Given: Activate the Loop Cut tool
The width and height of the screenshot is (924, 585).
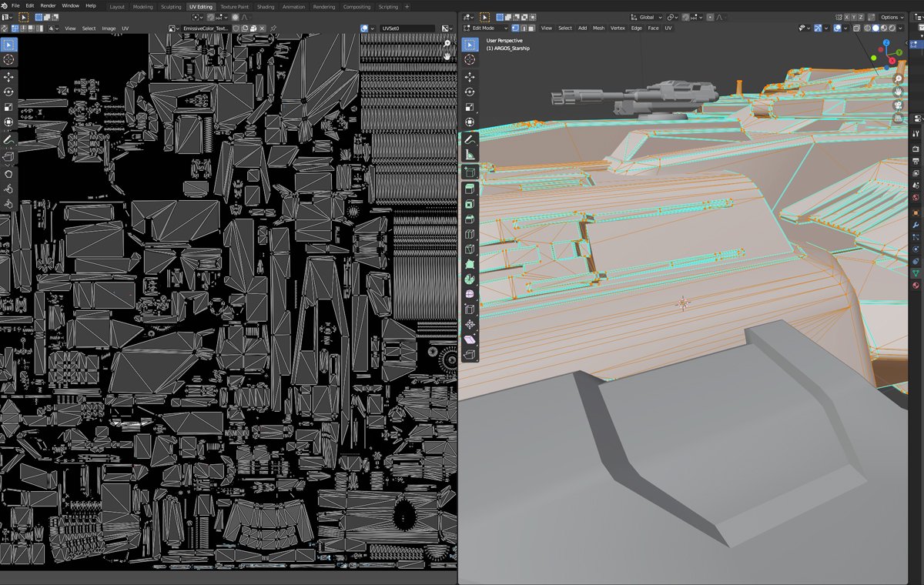Looking at the screenshot, I should pos(470,234).
